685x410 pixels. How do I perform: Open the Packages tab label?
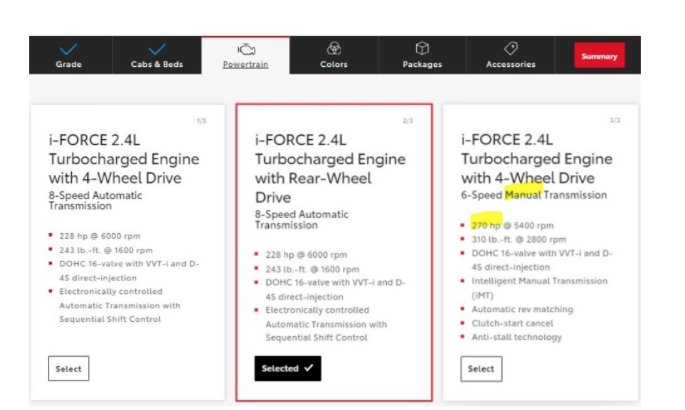422,65
